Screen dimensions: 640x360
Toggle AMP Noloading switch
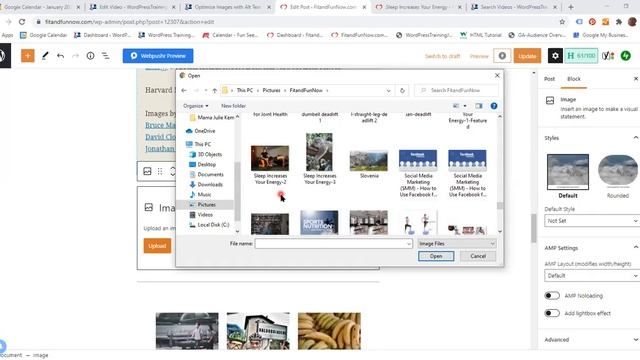(552, 296)
